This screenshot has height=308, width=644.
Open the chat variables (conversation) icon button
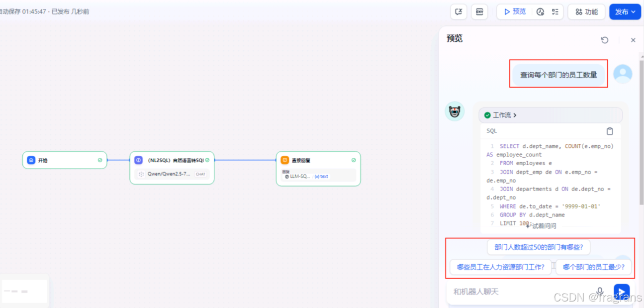[x=459, y=11]
